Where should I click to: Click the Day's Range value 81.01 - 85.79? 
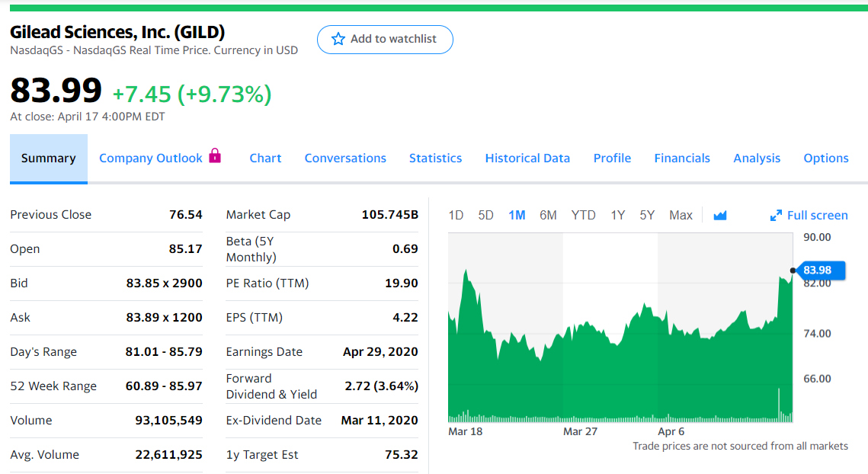[164, 352]
